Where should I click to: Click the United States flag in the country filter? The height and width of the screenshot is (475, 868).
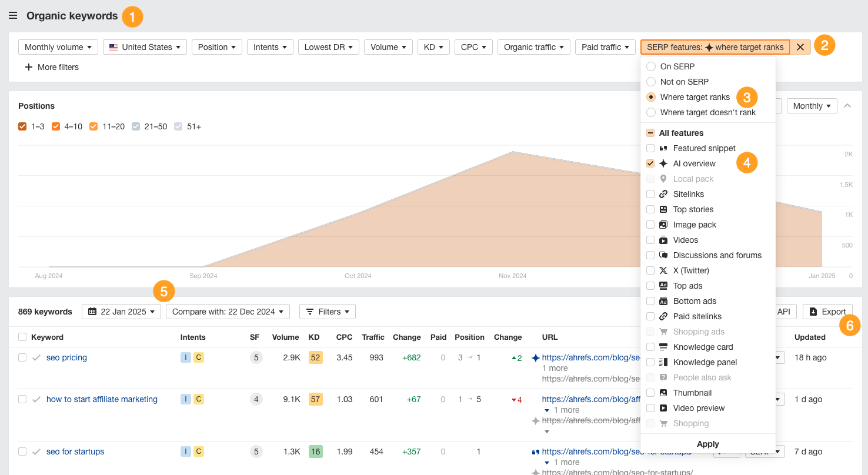coord(113,46)
